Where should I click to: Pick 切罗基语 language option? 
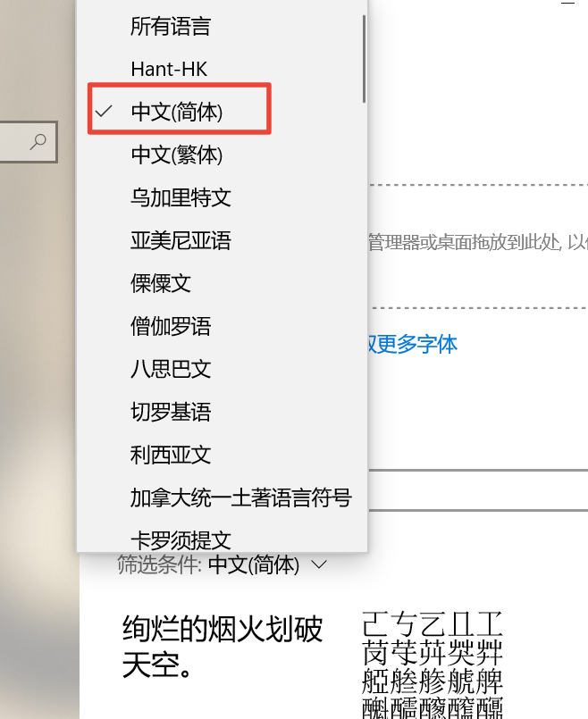click(x=222, y=412)
